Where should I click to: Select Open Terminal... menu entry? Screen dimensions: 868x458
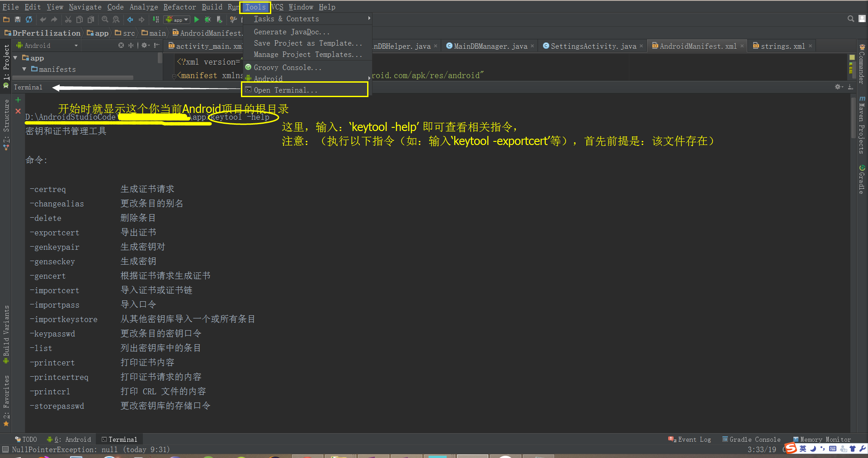click(305, 90)
